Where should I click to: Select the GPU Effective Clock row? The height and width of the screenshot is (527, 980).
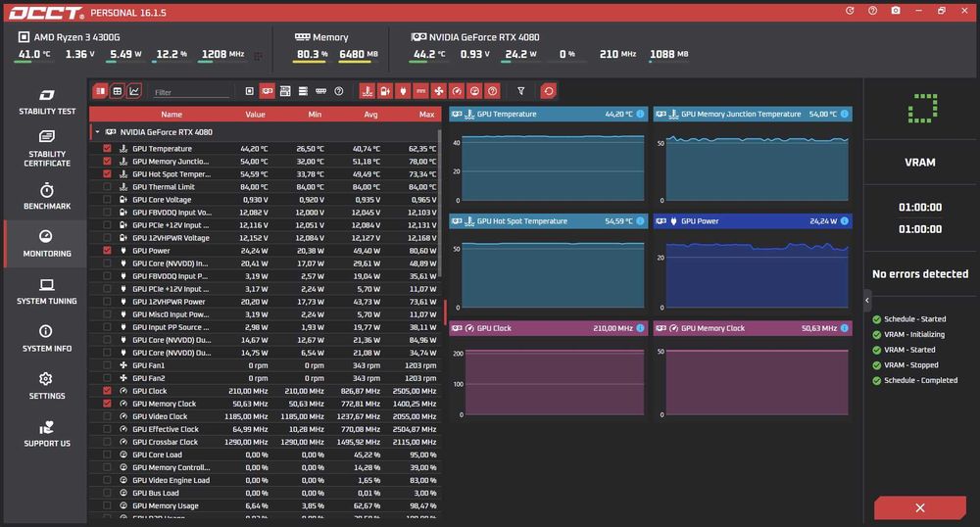tap(265, 429)
